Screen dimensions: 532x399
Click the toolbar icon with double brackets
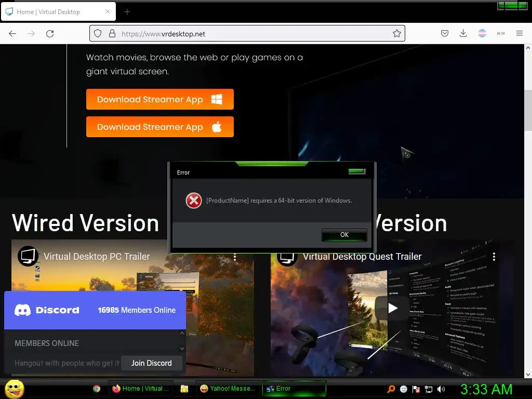pyautogui.click(x=501, y=33)
